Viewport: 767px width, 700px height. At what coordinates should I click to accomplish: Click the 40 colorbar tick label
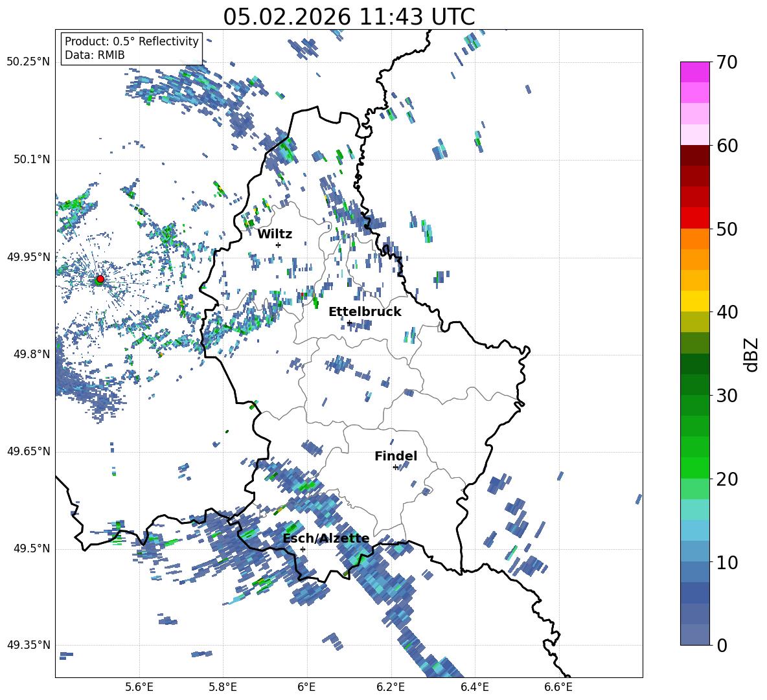tap(727, 312)
